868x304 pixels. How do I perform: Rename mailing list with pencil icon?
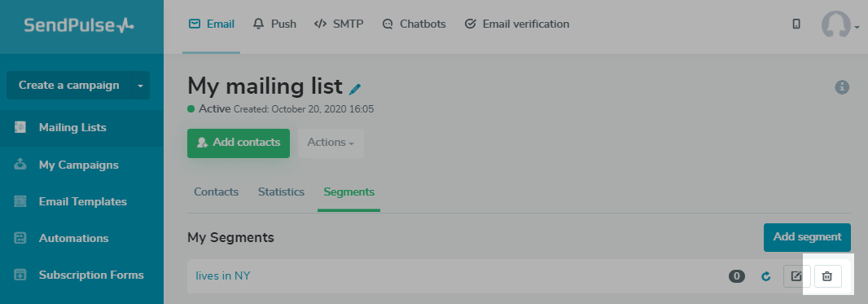[355, 88]
